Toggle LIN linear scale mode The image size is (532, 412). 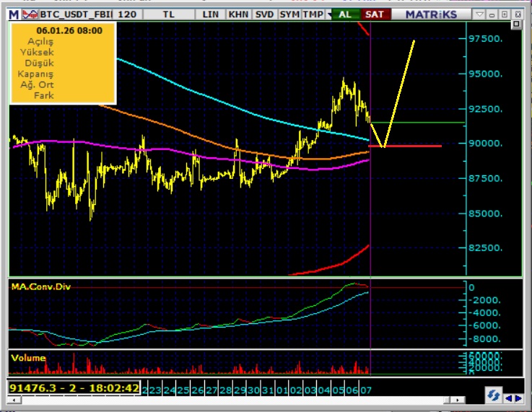(211, 14)
